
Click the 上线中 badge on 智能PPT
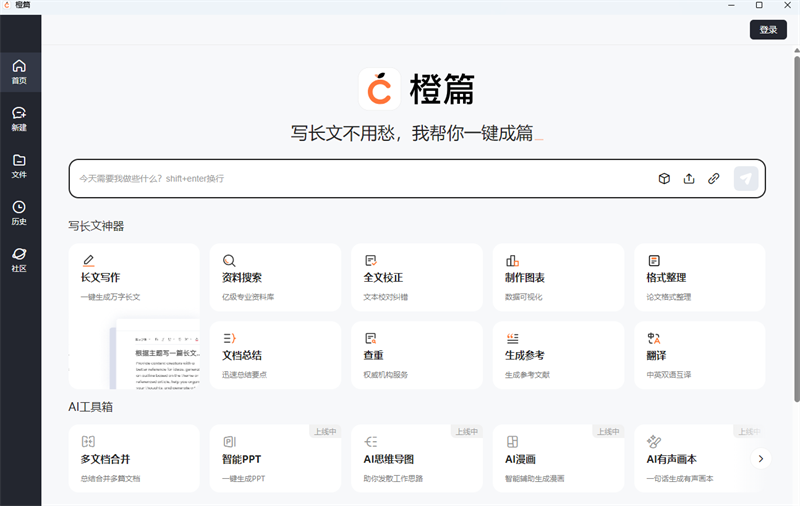[x=325, y=432]
